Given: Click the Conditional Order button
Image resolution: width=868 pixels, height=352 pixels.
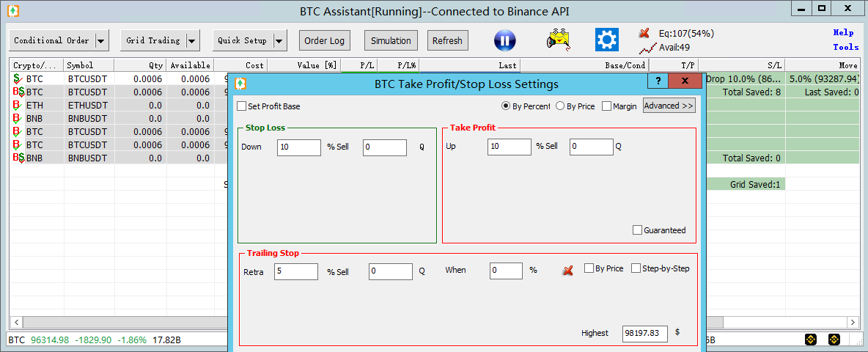Looking at the screenshot, I should coord(51,40).
